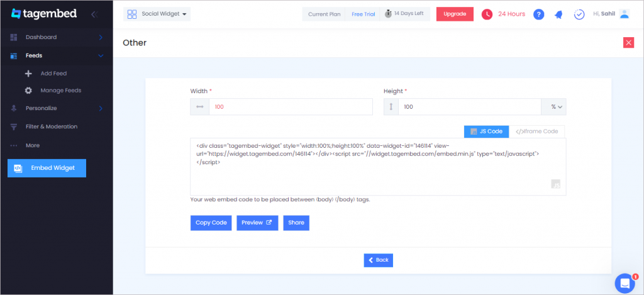
Task: Click in the Height input field
Action: [469, 107]
